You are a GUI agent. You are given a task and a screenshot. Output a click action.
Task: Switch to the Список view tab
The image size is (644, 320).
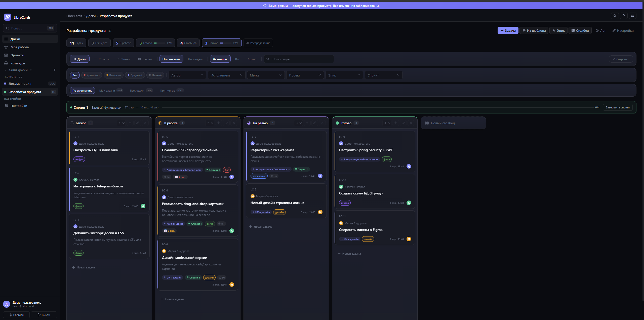pos(102,59)
